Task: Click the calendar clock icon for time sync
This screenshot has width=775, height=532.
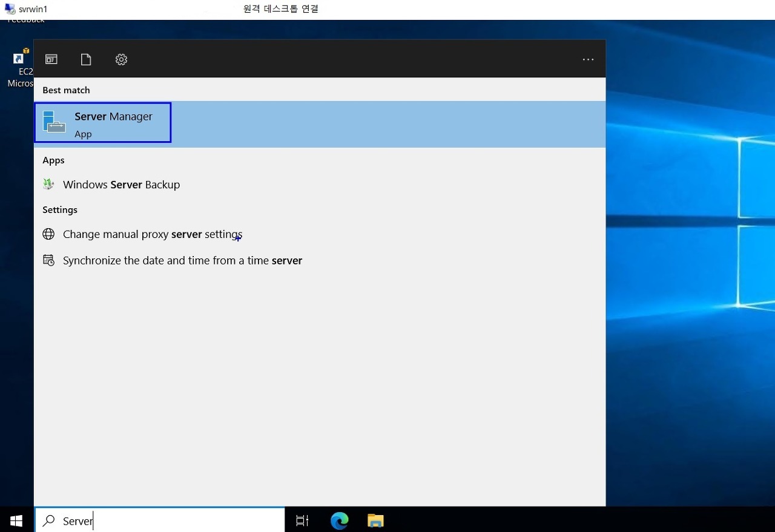Action: 48,260
